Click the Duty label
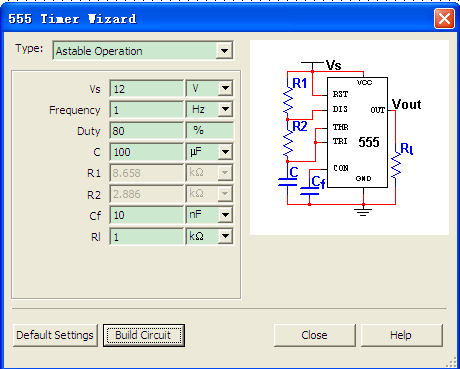460x369 pixels. click(89, 131)
